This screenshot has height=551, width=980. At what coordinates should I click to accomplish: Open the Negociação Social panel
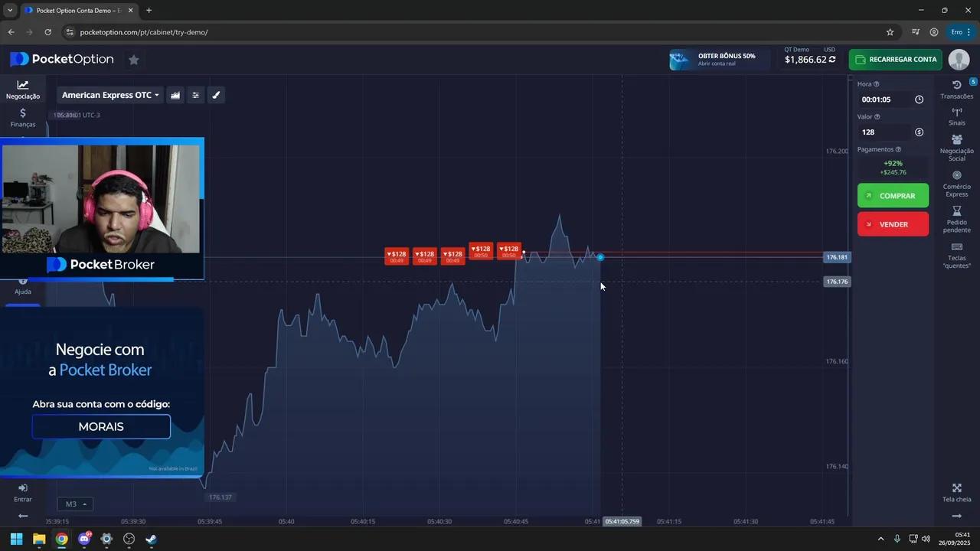pos(957,148)
